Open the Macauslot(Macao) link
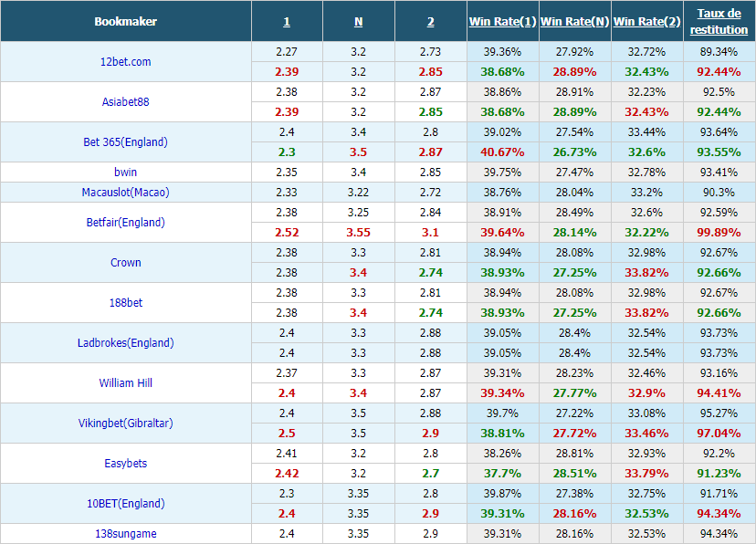 coord(125,193)
